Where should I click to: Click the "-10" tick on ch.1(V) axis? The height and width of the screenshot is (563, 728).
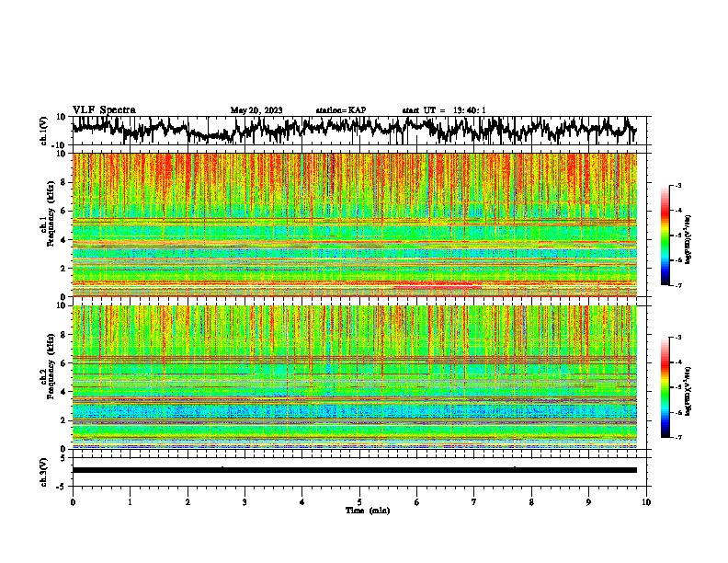(60, 145)
